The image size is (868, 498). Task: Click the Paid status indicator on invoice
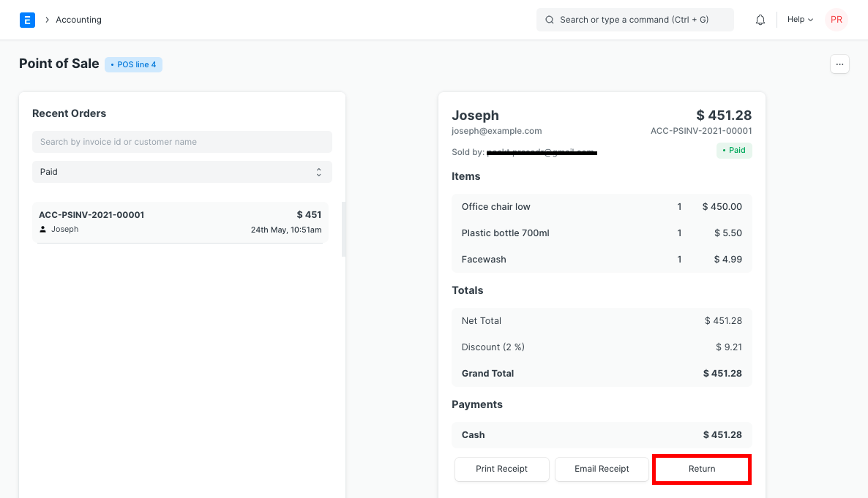tap(734, 151)
